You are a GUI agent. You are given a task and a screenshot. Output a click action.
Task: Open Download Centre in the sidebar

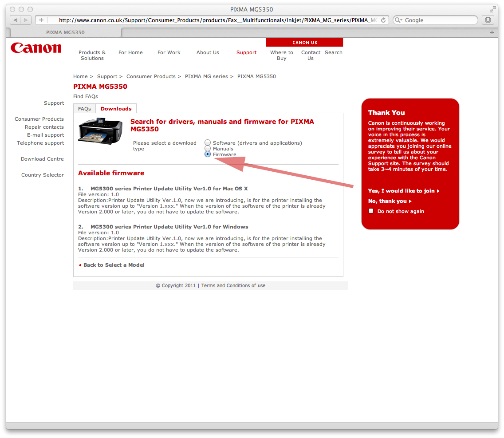pyautogui.click(x=43, y=159)
